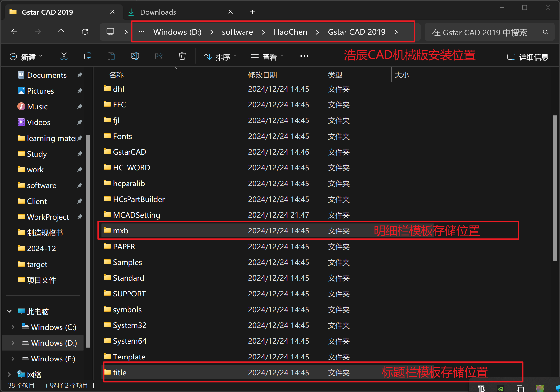Toggle the details pane button 详细信息

click(x=528, y=57)
